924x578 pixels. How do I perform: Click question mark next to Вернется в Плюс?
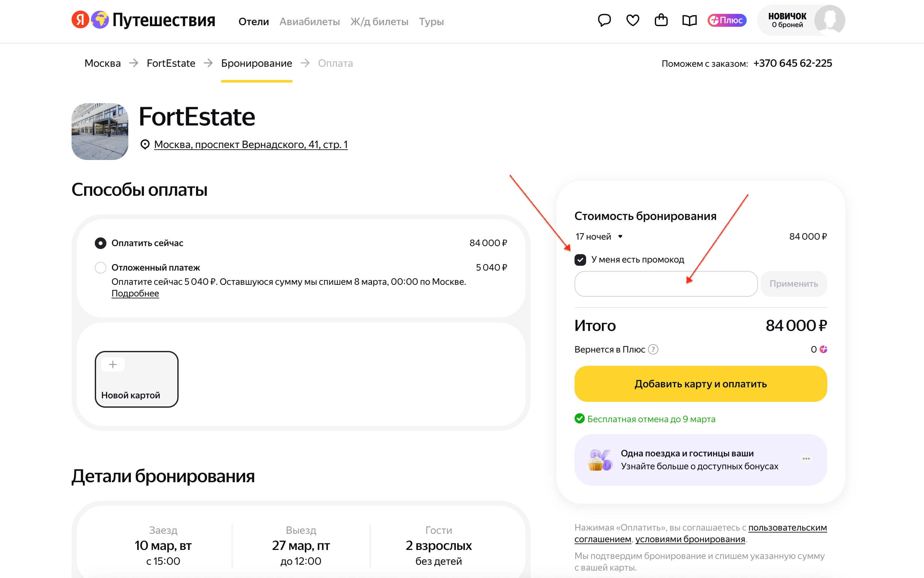[654, 349]
